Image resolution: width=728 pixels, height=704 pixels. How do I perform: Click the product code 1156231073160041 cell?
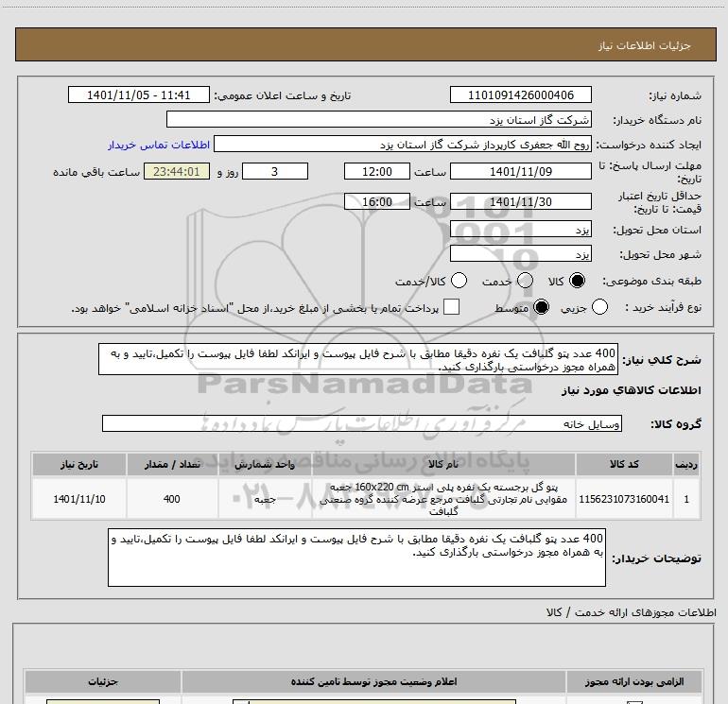624,499
